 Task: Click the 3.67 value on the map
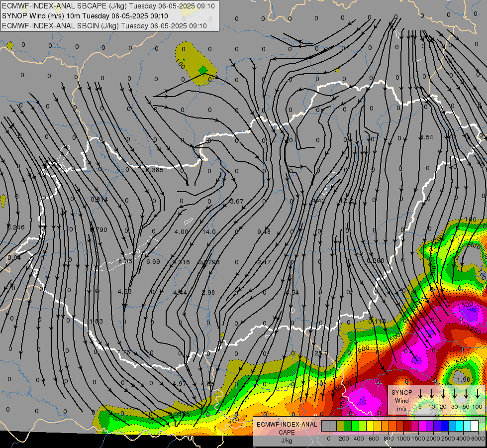point(237,202)
